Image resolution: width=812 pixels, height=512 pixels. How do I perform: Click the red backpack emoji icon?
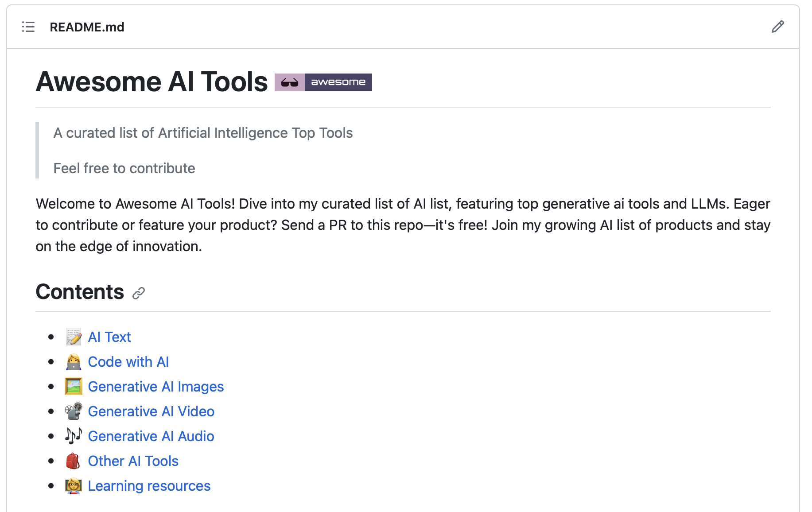coord(74,461)
